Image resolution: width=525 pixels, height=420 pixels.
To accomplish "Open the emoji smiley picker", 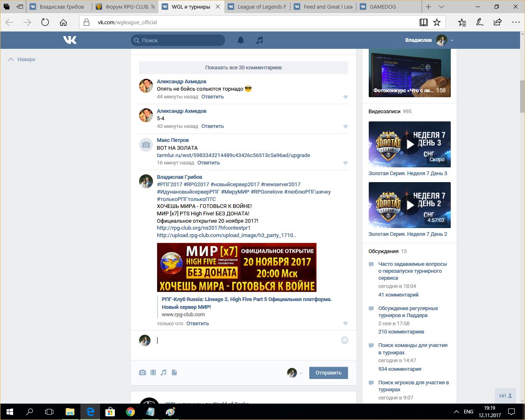I will (345, 340).
